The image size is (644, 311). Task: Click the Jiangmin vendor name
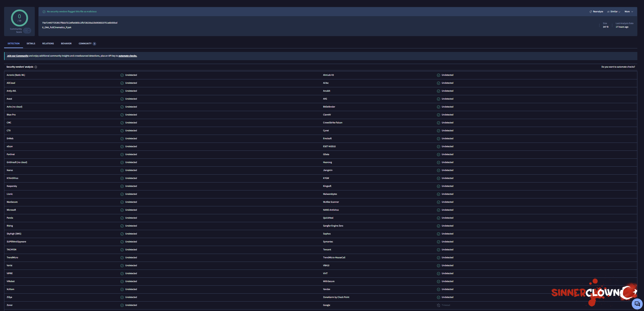pyautogui.click(x=328, y=170)
